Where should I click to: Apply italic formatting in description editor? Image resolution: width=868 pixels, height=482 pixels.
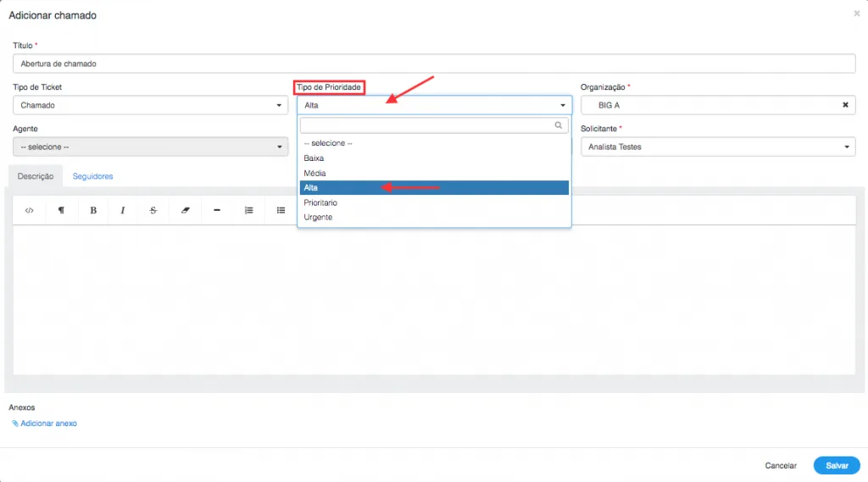pyautogui.click(x=123, y=210)
